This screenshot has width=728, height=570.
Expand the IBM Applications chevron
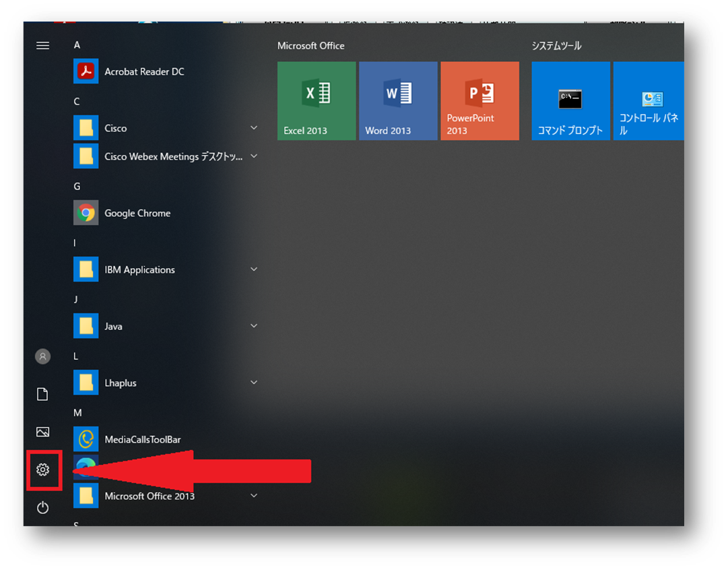[254, 270]
